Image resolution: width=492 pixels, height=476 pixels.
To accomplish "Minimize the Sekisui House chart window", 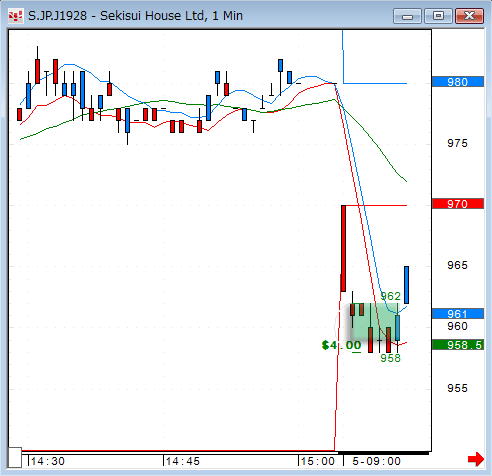I will click(x=407, y=16).
